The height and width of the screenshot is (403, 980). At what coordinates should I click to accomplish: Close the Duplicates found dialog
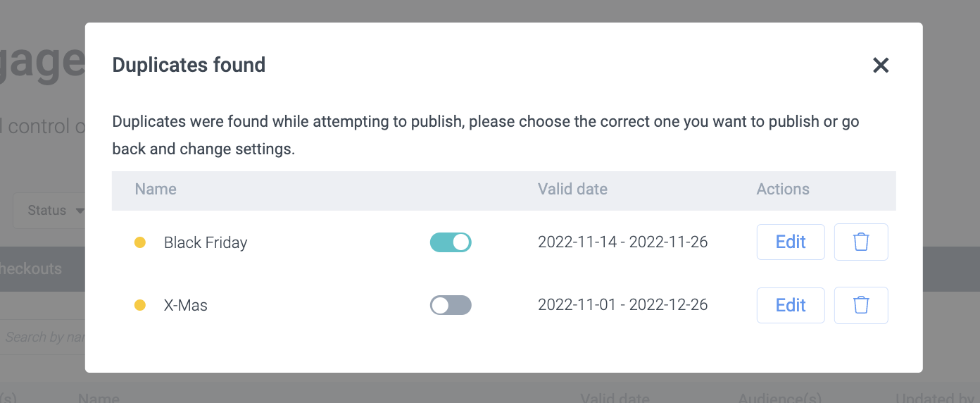pos(881,66)
